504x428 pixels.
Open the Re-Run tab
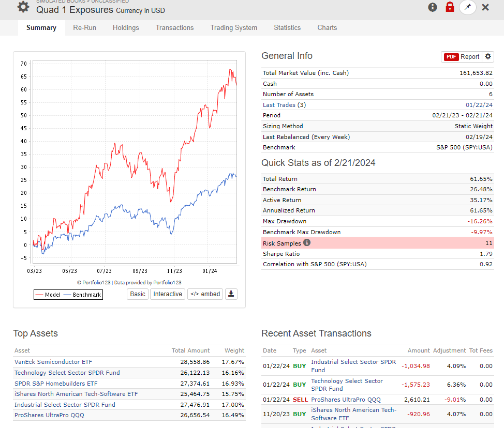[x=84, y=27]
